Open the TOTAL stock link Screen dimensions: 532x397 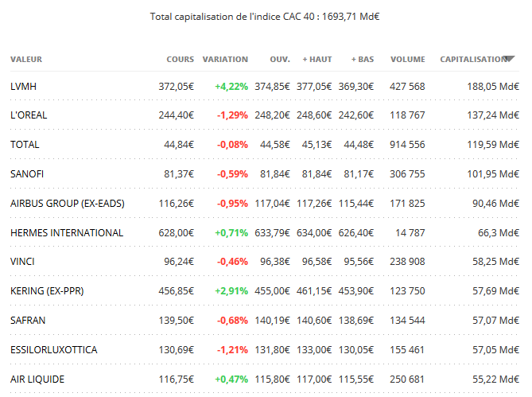pos(25,145)
